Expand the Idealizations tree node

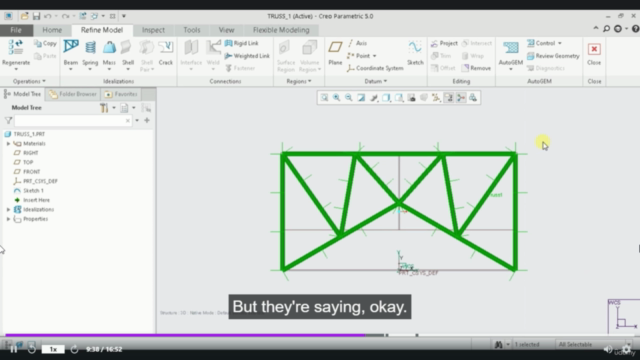coord(8,209)
